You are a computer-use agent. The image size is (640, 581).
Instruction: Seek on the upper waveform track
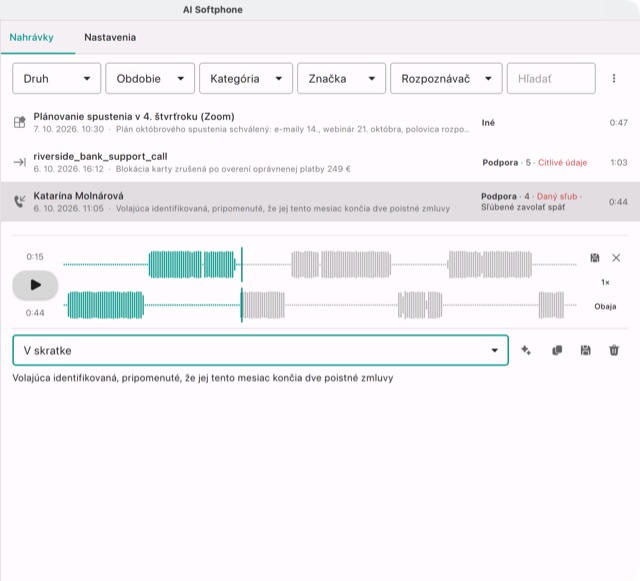(x=320, y=265)
